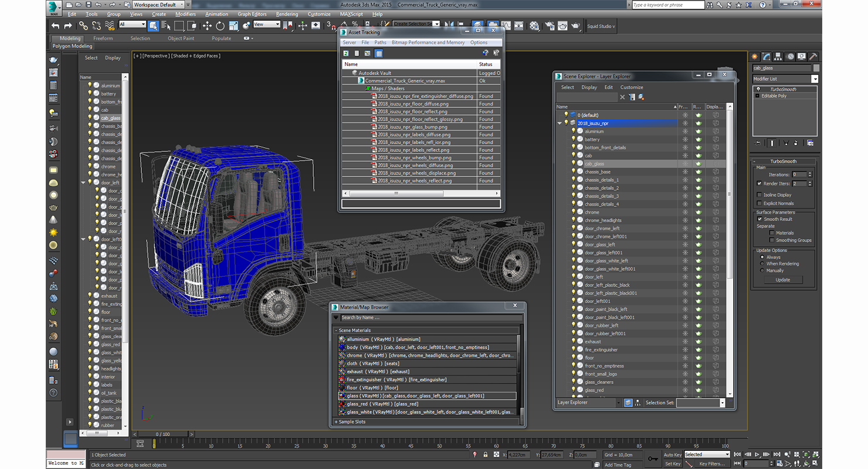The height and width of the screenshot is (469, 868).
Task: Toggle Smooth Result checkbox
Action: pos(759,219)
